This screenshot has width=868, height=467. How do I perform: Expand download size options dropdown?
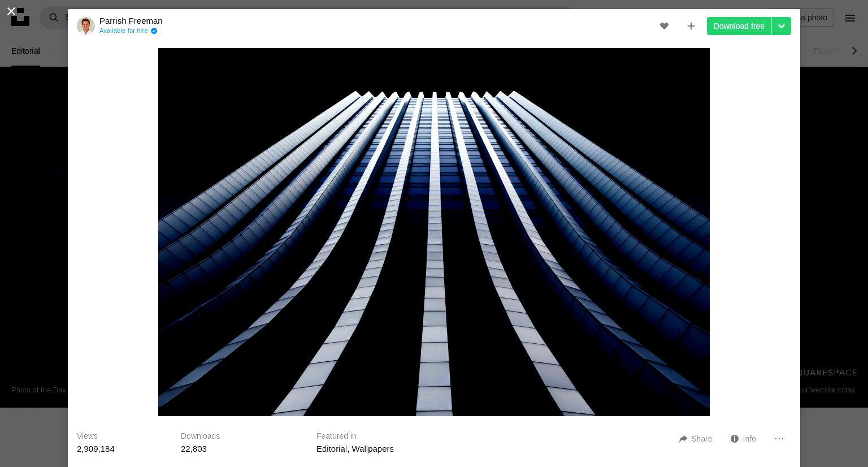coord(782,26)
